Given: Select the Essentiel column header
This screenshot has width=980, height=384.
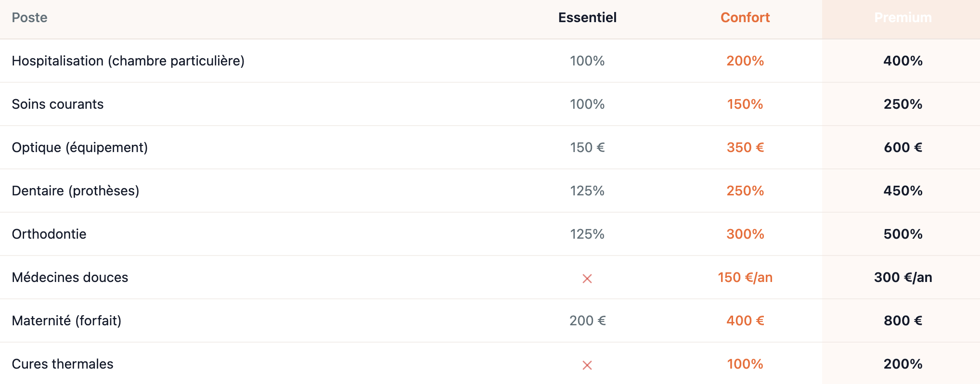Looking at the screenshot, I should pos(587,18).
